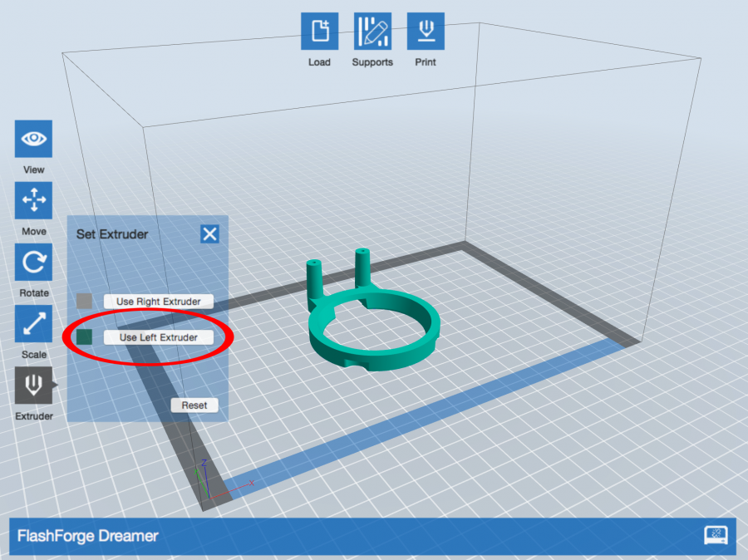Close the Set Extruder panel
Screen dimensions: 748x560
click(209, 234)
